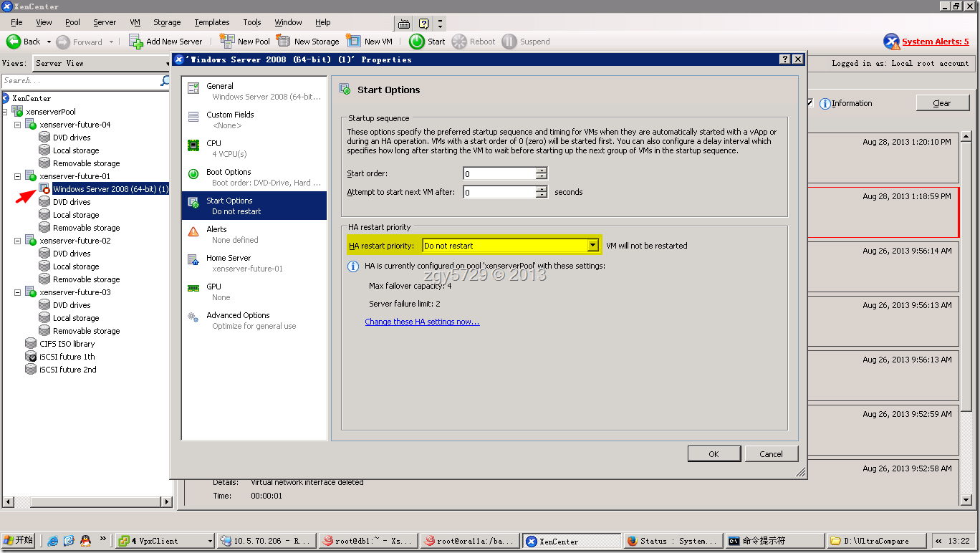The height and width of the screenshot is (553, 980).
Task: Open GPU properties page
Action: tap(254, 292)
